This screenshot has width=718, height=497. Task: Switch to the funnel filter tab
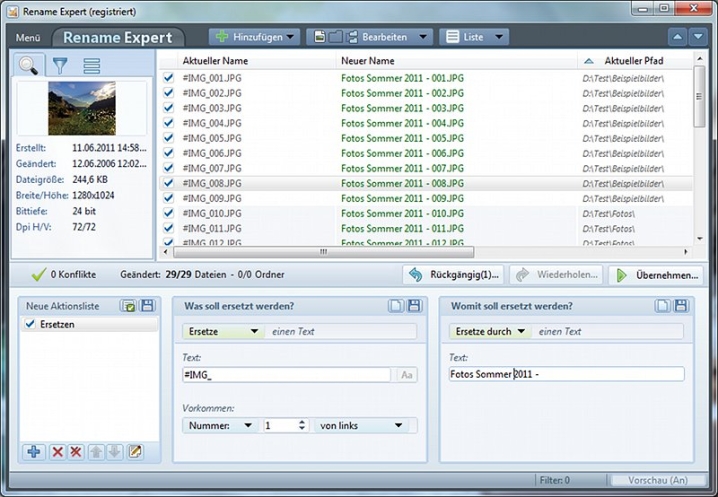(x=60, y=66)
